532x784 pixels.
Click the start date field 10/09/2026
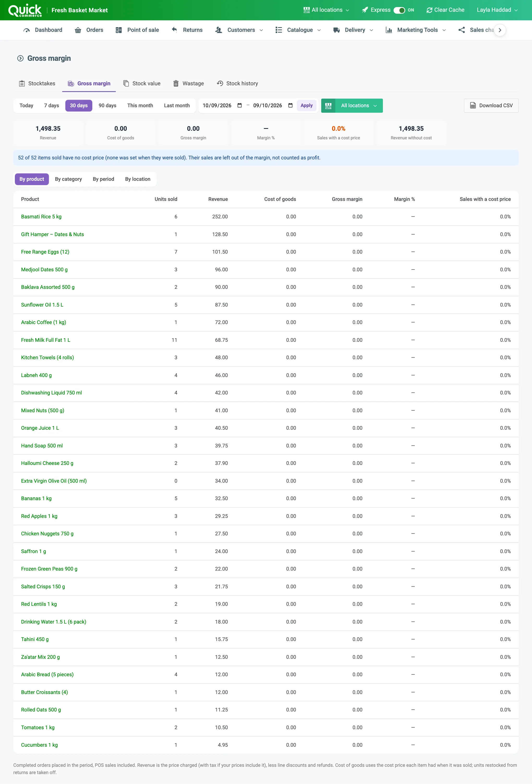coord(222,106)
